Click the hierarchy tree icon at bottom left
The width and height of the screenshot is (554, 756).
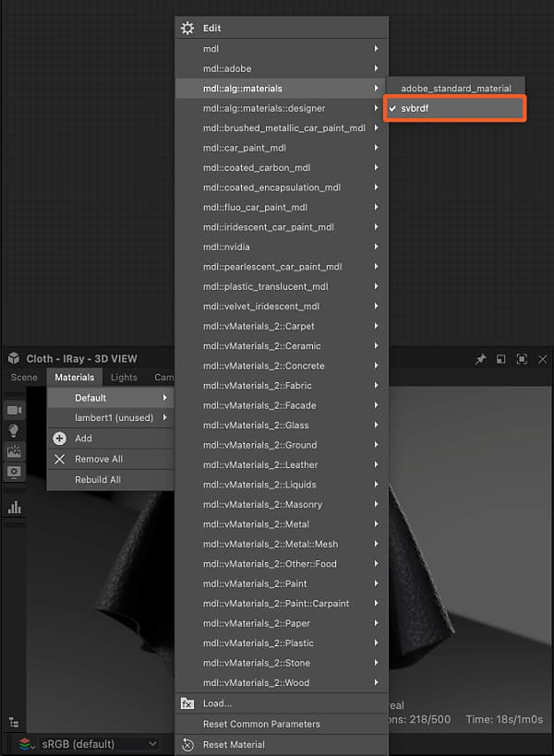[14, 723]
